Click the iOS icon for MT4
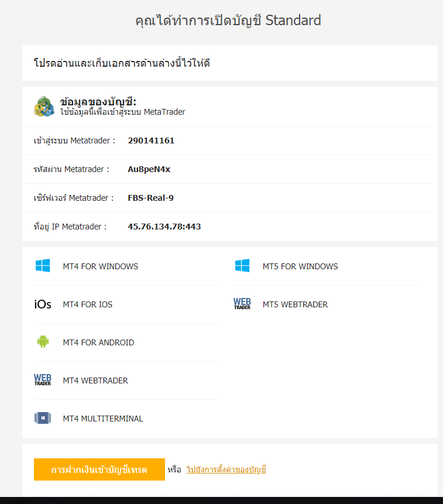Viewport: 443px width, 504px height. (43, 304)
